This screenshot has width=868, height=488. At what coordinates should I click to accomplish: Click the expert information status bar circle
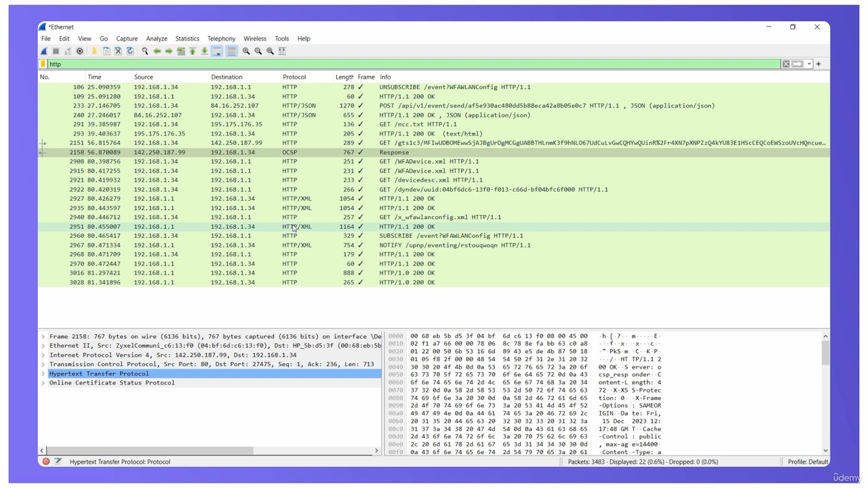[x=46, y=462]
